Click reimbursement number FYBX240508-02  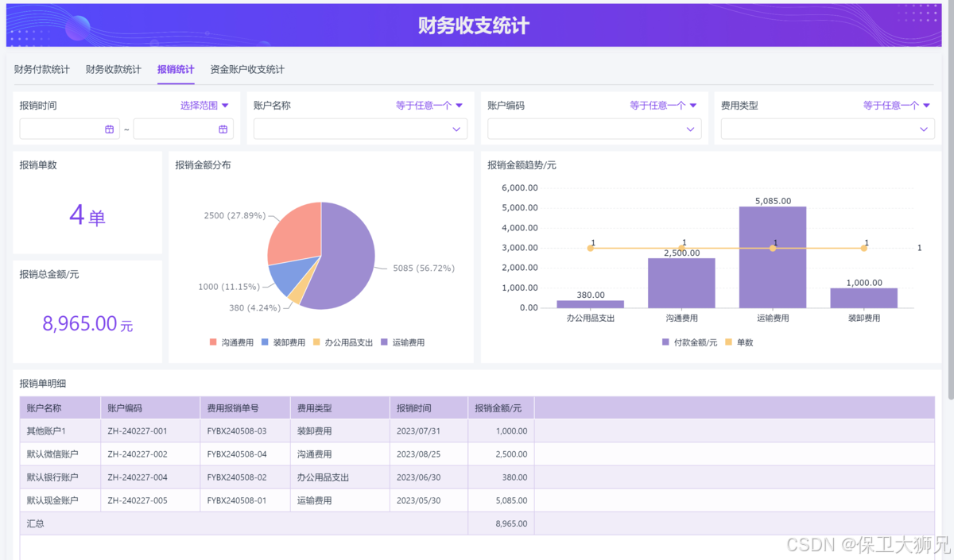tap(237, 477)
